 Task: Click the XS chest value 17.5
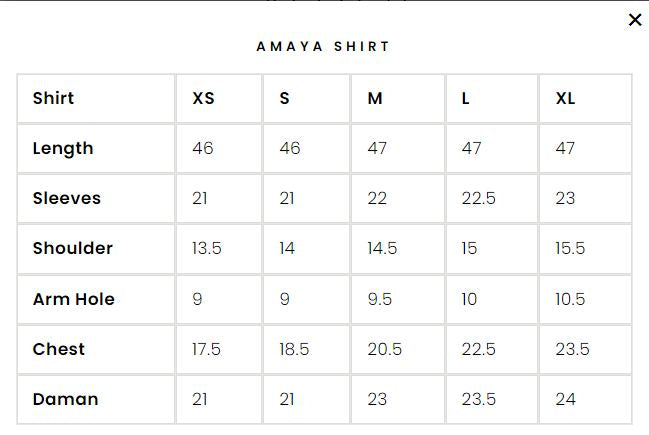207,349
